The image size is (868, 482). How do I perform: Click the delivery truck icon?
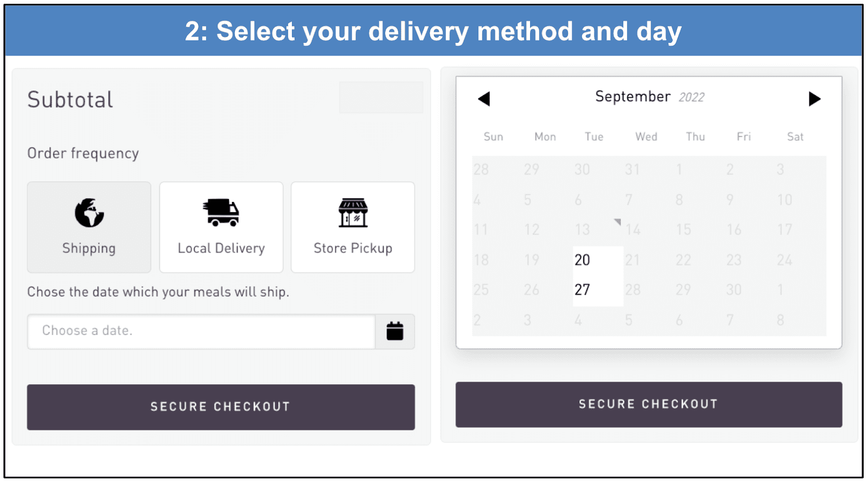220,213
